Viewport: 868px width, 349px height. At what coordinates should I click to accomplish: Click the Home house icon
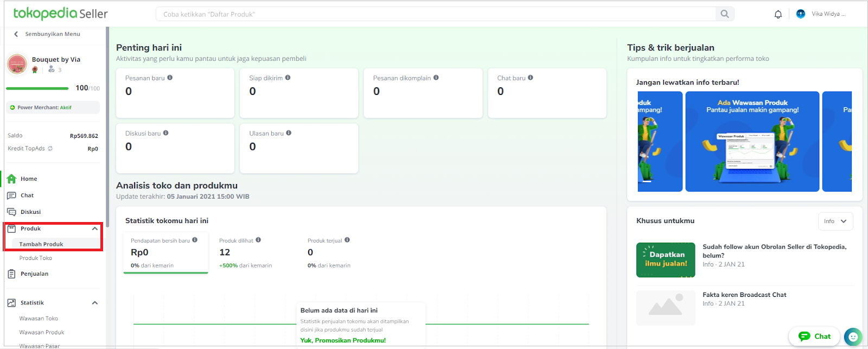[x=11, y=179]
